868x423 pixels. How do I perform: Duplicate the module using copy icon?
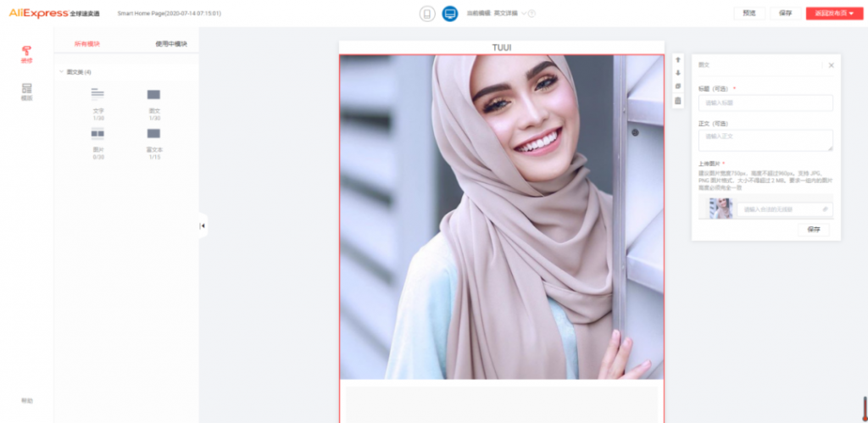click(677, 86)
